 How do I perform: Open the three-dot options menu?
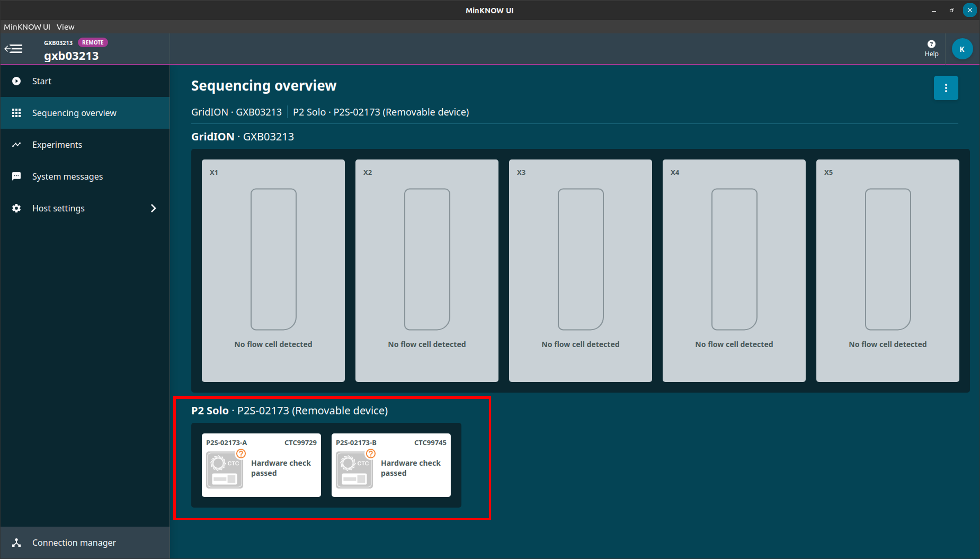pyautogui.click(x=946, y=88)
